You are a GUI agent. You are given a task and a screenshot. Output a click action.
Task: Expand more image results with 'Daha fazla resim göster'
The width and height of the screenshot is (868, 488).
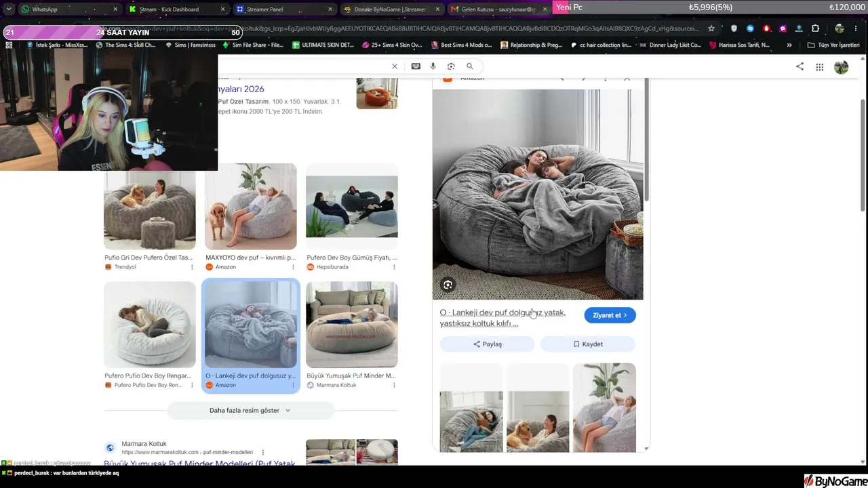(x=250, y=410)
